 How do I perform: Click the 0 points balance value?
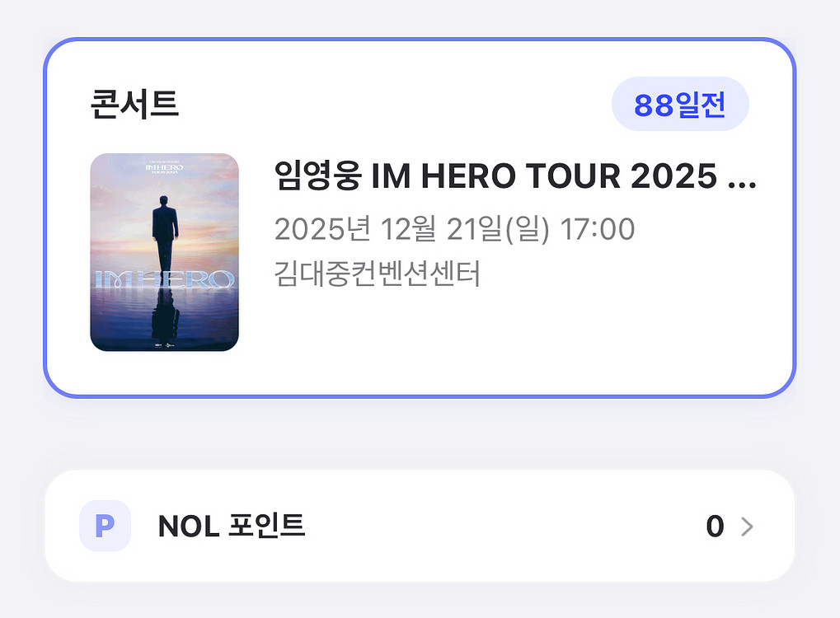715,527
